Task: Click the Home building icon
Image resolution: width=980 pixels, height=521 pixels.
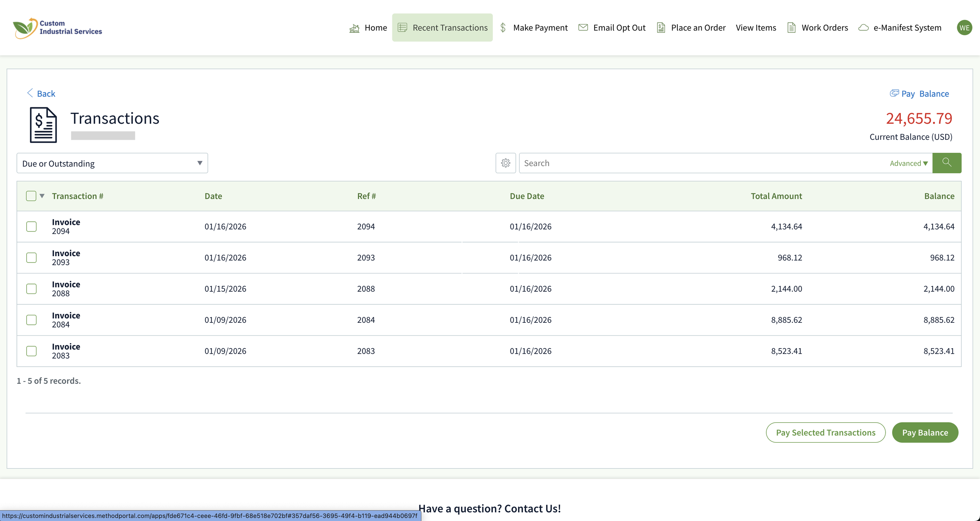Action: [354, 28]
